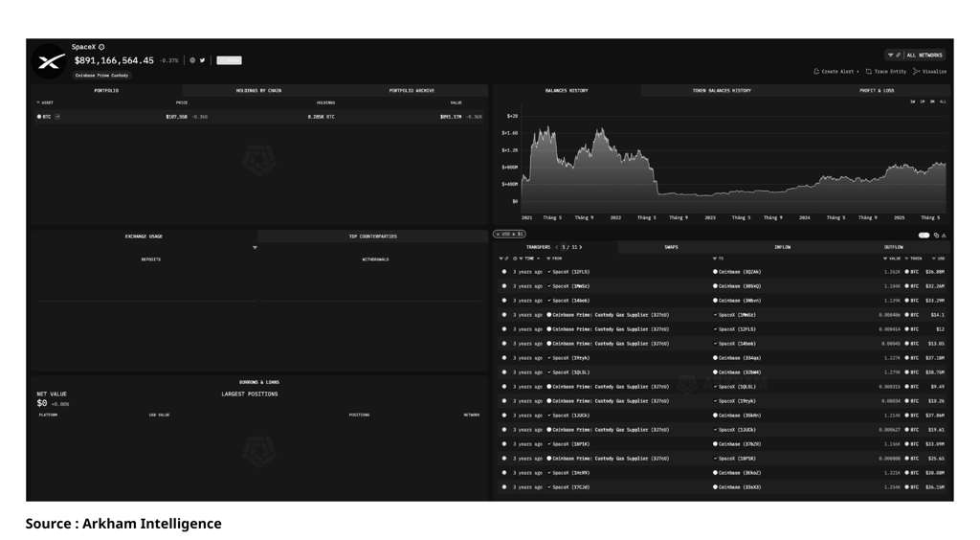
Task: Click Trace Entity
Action: (x=885, y=71)
